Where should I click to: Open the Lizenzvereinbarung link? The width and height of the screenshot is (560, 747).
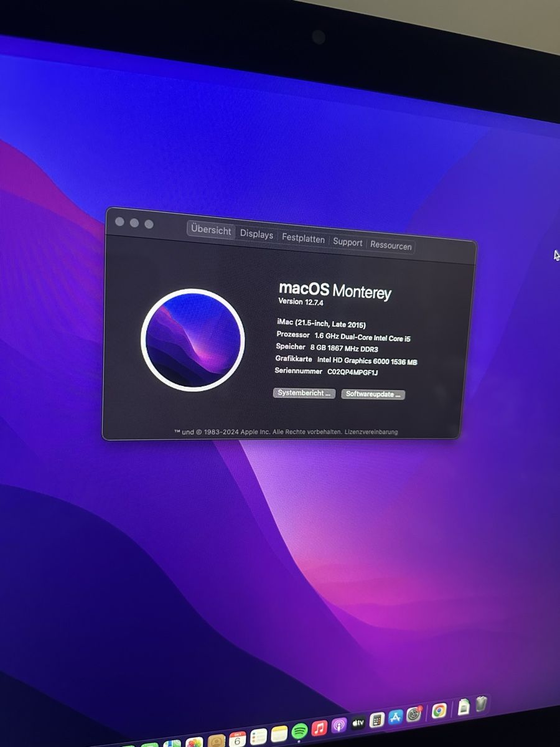[x=371, y=432]
